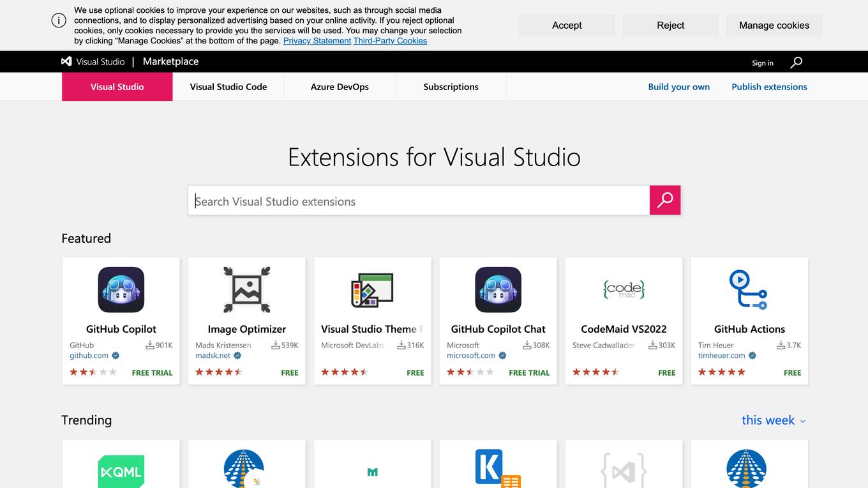
Task: Open the microsoft.com publisher link
Action: pos(471,356)
